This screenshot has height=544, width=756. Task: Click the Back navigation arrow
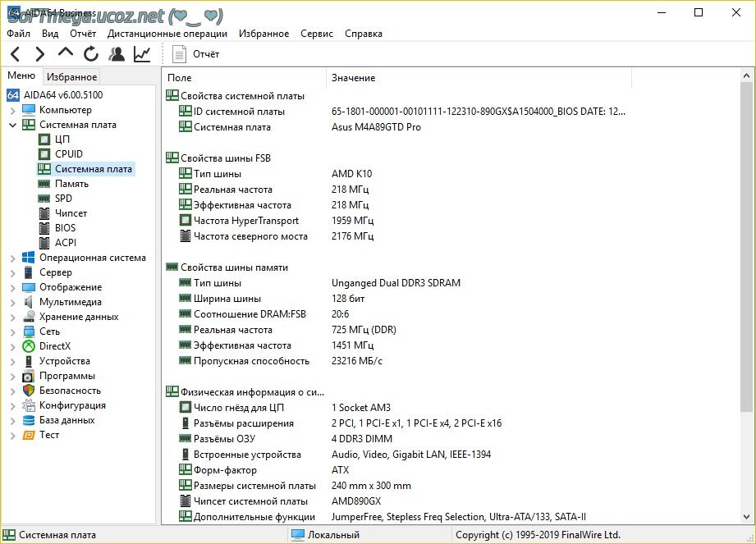pos(16,54)
